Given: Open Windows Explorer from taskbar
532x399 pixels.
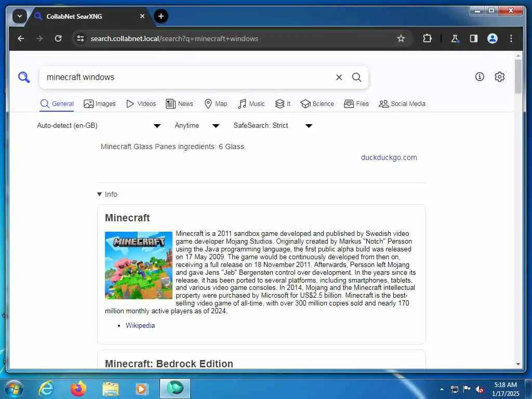Looking at the screenshot, I should click(111, 389).
